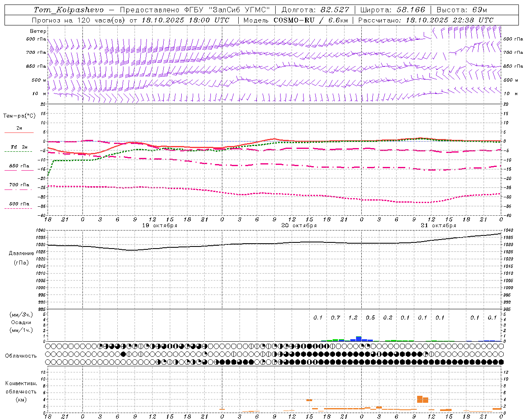Click the '700 гПа' legend entry under temperature
This screenshot has height=420, width=525.
[19, 185]
